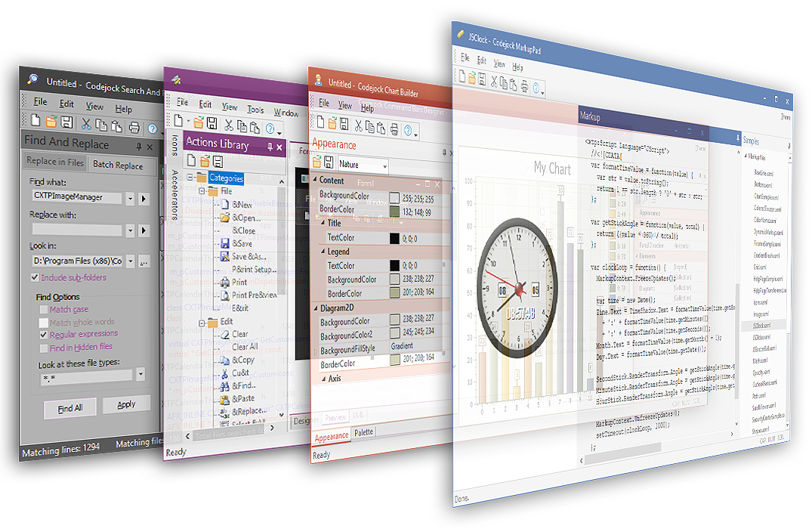Click Open icon in Chart Builder Appearance panel
The width and height of the screenshot is (812, 529).
(317, 162)
